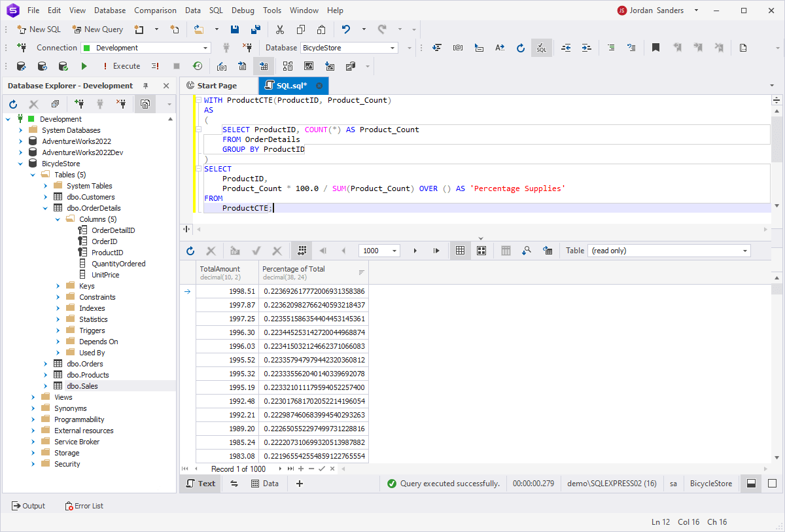
Task: Select cell with value 1996.30
Action: [227, 332]
